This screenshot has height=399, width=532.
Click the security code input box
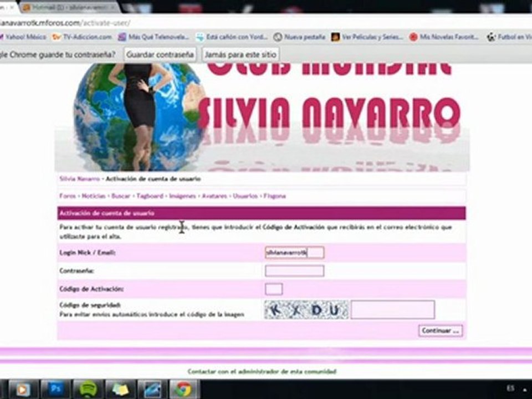392,309
